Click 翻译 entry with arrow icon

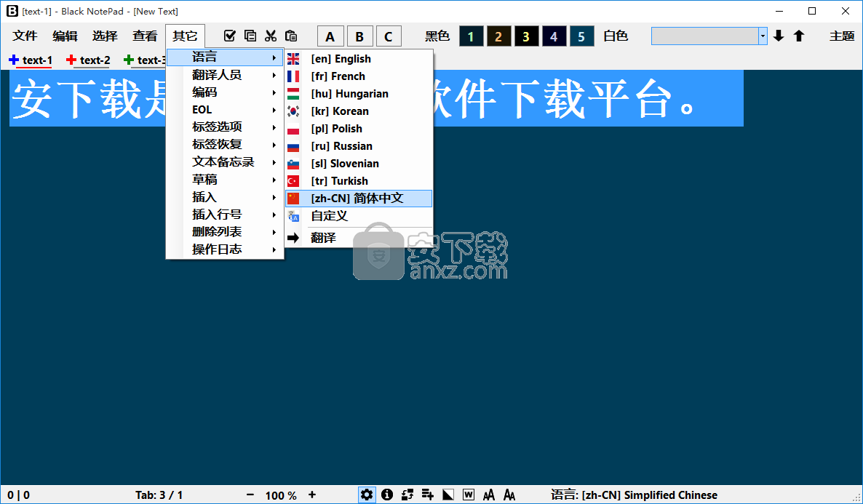(x=358, y=238)
